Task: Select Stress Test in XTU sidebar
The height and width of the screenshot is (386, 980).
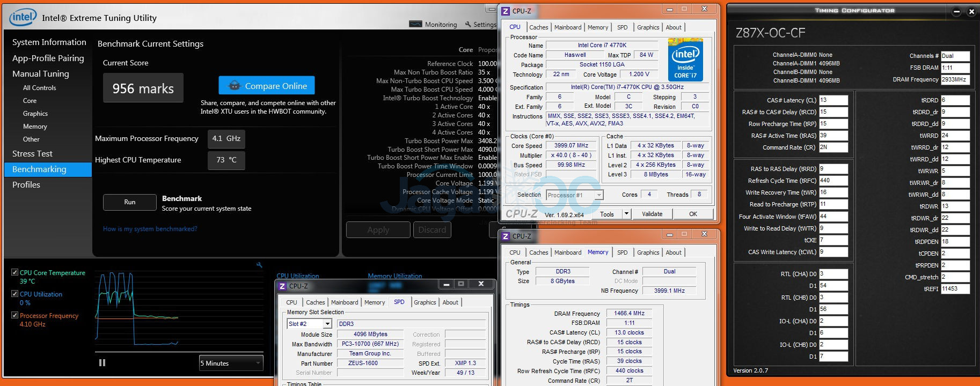Action: tap(32, 154)
